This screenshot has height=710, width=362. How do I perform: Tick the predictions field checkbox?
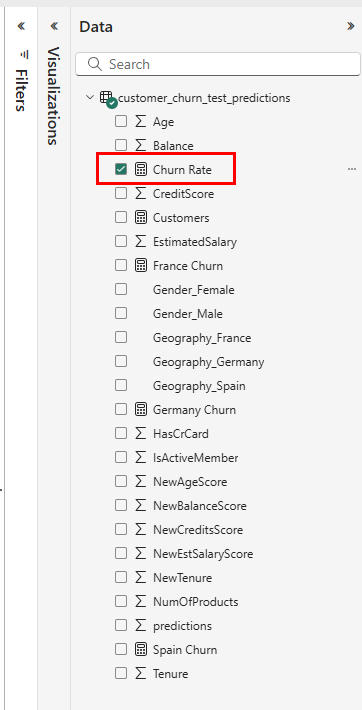point(121,625)
